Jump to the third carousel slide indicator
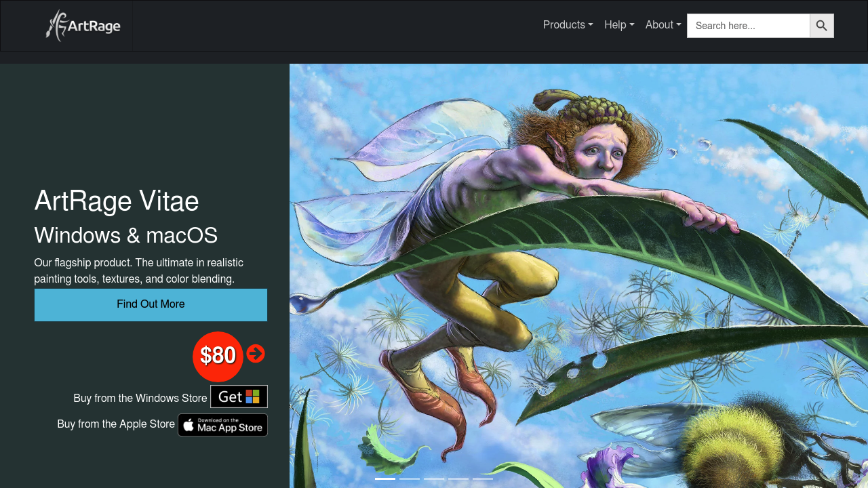The image size is (868, 488). coord(434,479)
